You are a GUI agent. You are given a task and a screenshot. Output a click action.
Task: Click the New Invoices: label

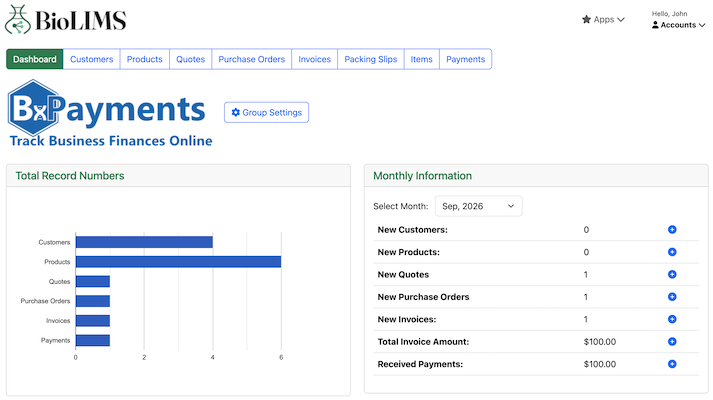pos(407,319)
